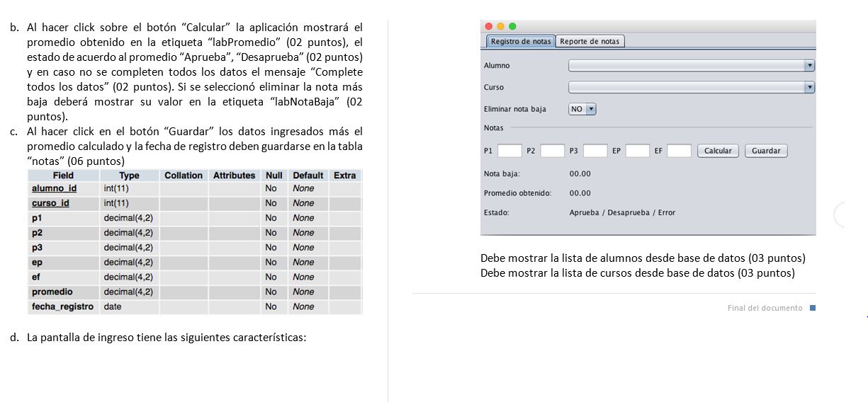Open the Reporte de notas tab
This screenshot has width=868, height=402.
590,41
